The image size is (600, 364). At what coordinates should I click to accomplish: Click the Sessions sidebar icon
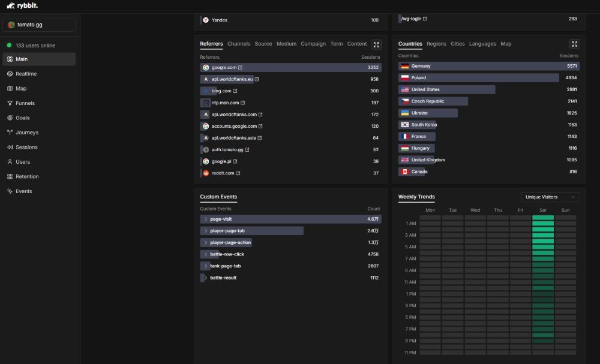(10, 147)
